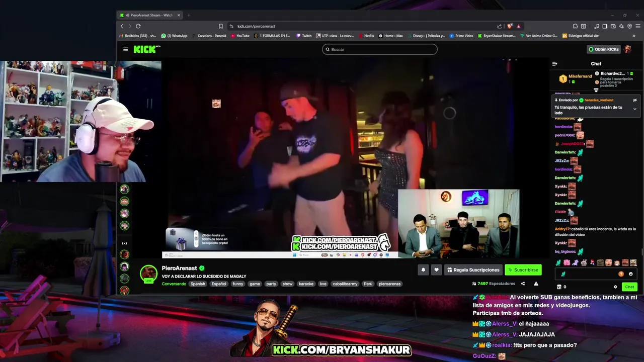Open a new browser tab with plus

[189, 15]
